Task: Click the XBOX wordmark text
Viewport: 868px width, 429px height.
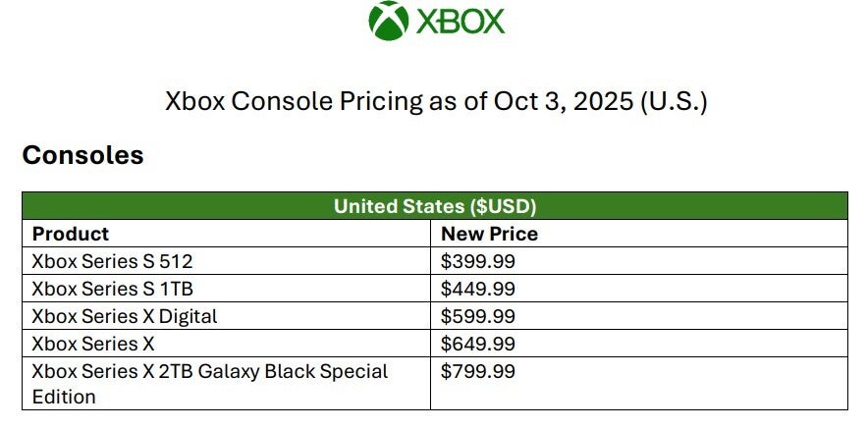Action: [461, 22]
